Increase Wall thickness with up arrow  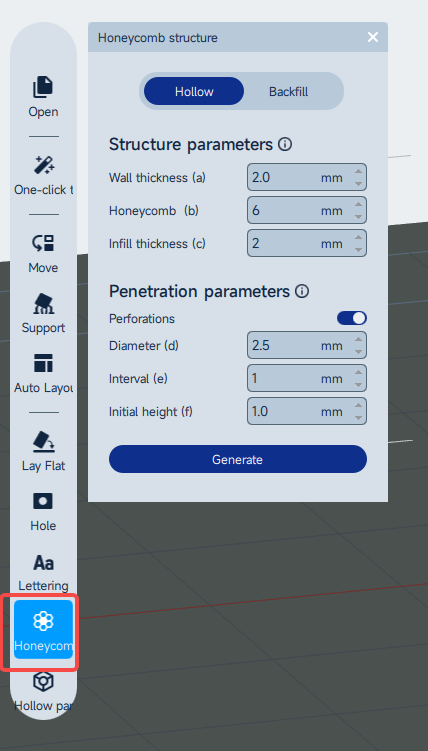click(358, 172)
